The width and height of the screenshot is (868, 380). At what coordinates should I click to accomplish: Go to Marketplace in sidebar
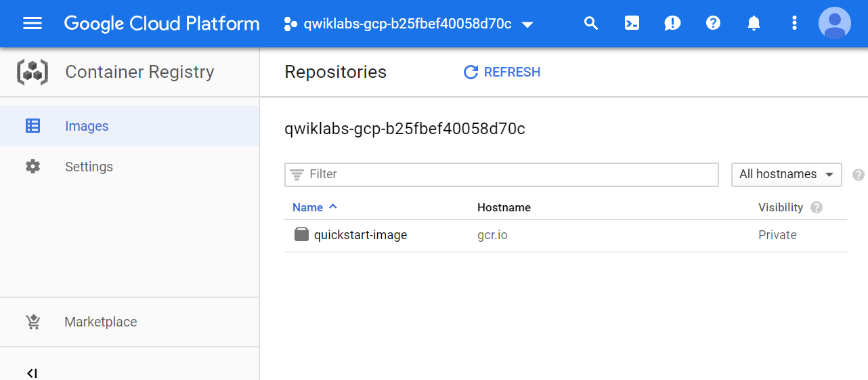pyautogui.click(x=100, y=322)
